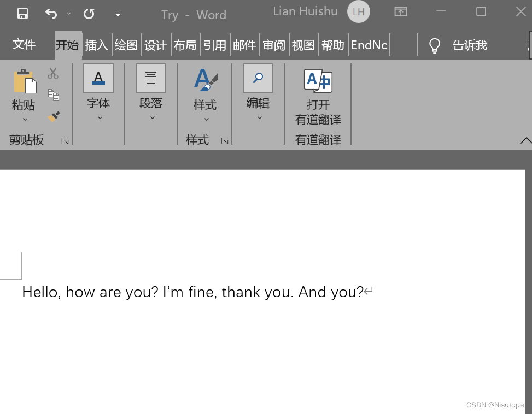Switch to the 视图 (View) tab
This screenshot has width=532, height=414.
point(303,45)
